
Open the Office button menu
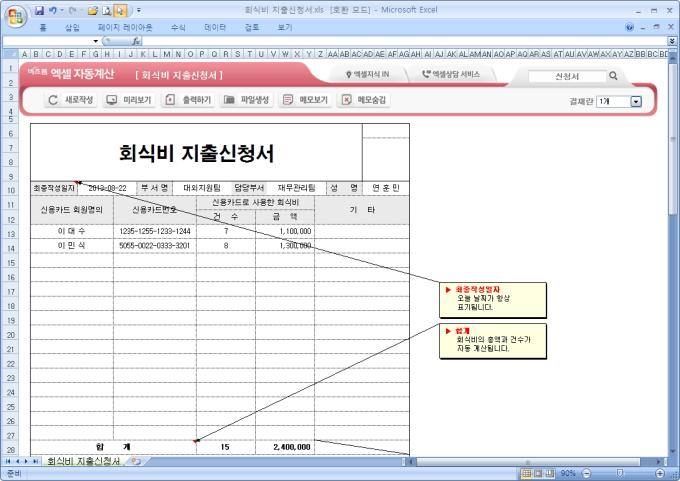16,17
